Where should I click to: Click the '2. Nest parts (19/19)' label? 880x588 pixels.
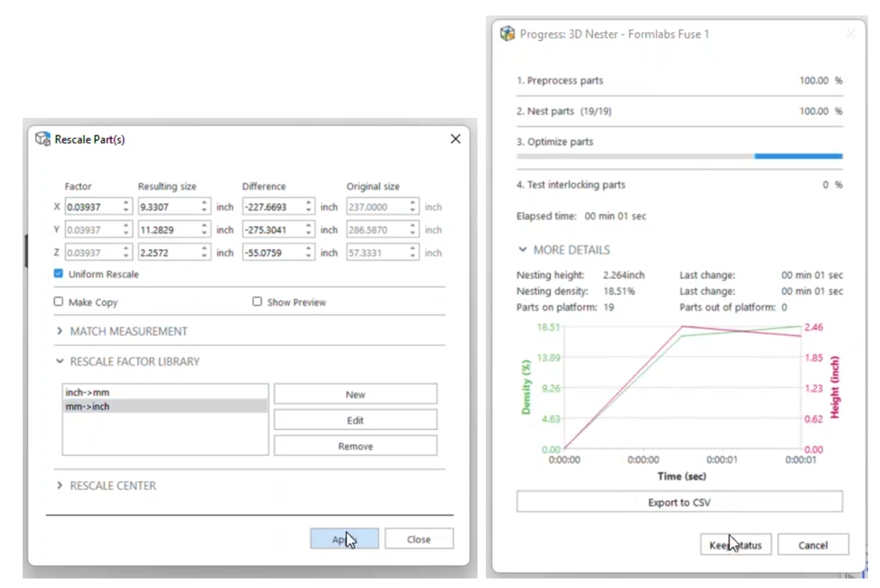pos(564,111)
